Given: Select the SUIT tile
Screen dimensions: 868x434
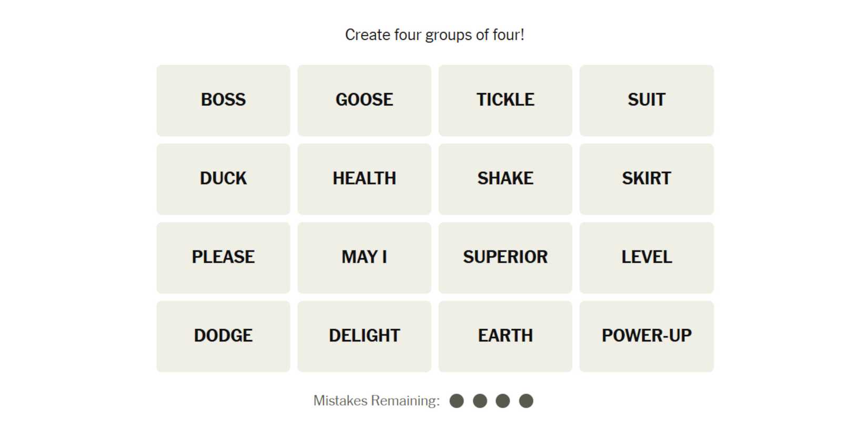Looking at the screenshot, I should pyautogui.click(x=646, y=100).
